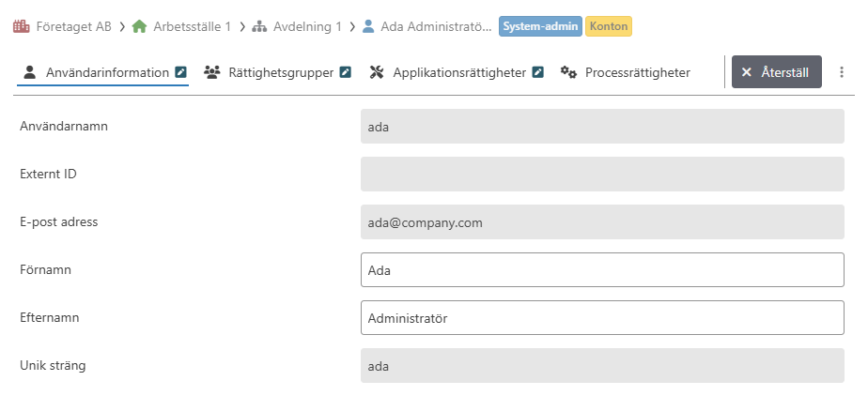Viewport: 868px width, 396px height.
Task: Click the Unik sträng field
Action: 602,366
